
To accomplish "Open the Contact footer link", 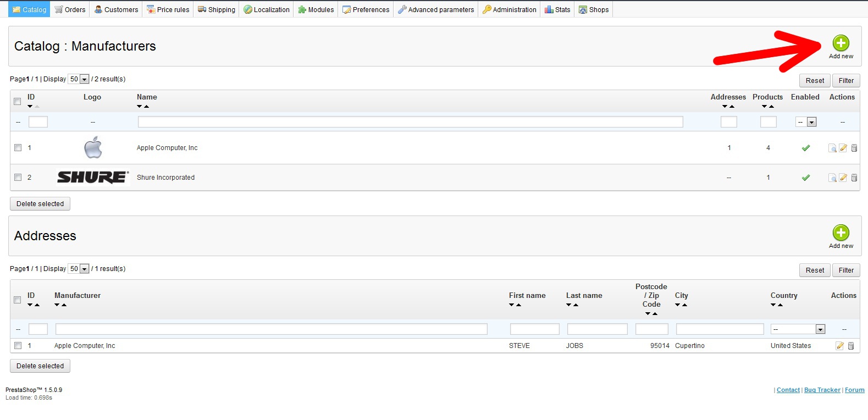I will point(788,390).
